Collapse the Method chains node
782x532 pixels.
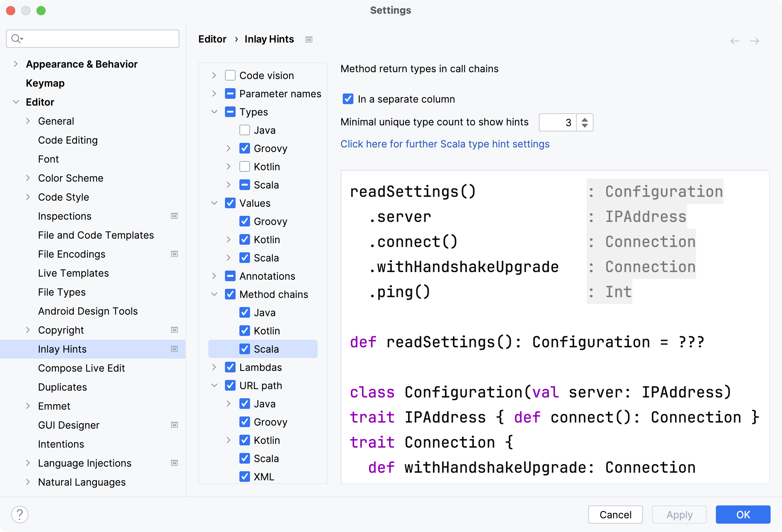214,294
